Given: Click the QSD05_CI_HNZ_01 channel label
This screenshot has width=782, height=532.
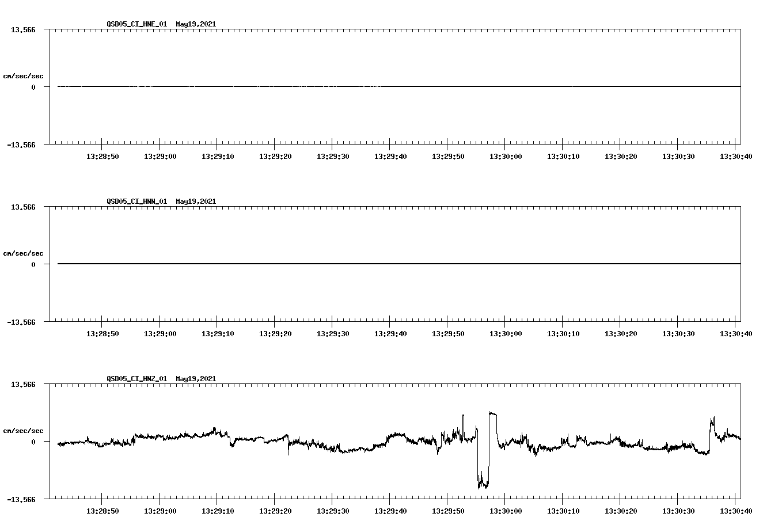Looking at the screenshot, I should click(x=135, y=379).
